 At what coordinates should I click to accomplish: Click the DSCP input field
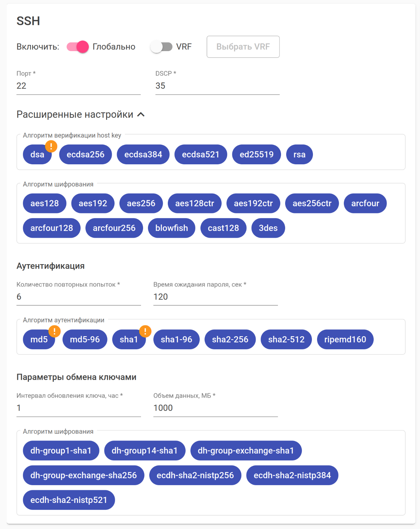tap(217, 86)
